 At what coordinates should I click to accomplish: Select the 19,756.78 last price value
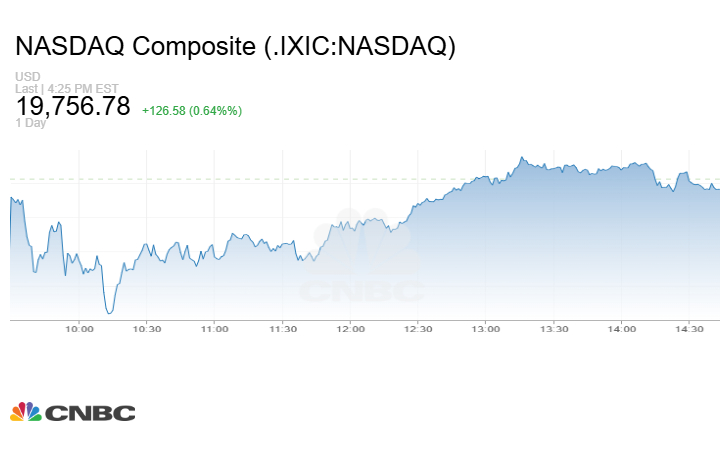coord(73,107)
